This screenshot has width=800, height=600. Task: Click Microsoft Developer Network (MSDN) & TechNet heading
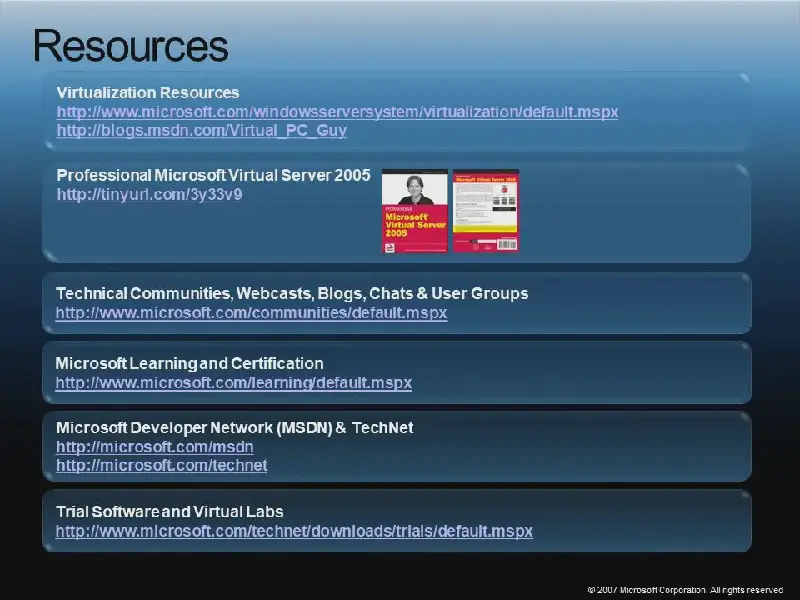(235, 428)
